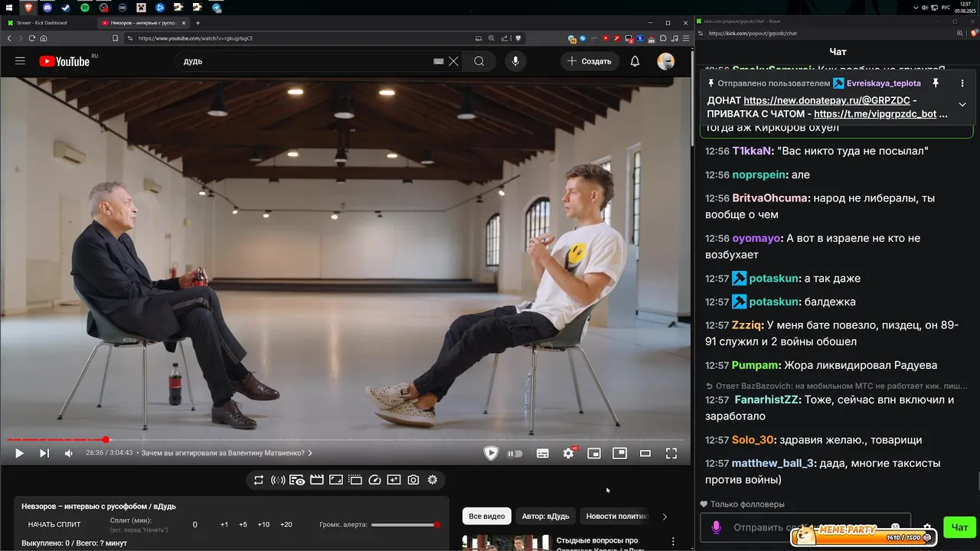Open Discord from the taskbar

pos(47,8)
